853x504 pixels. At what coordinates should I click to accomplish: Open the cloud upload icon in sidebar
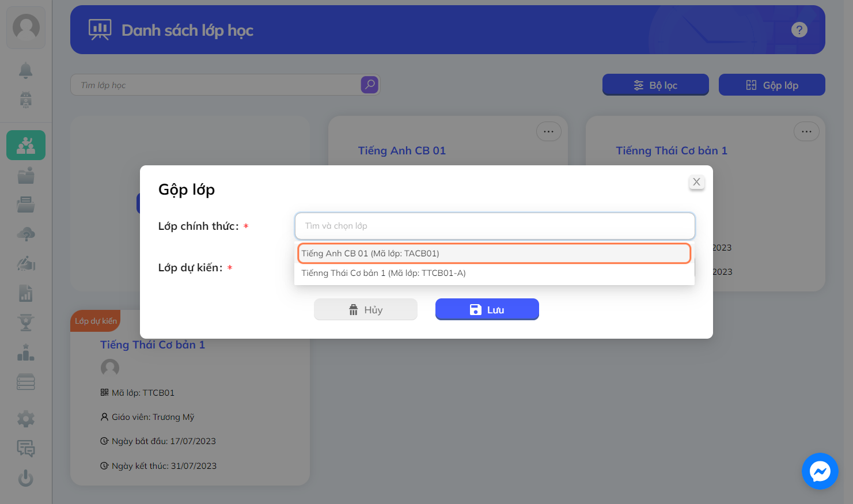click(26, 234)
